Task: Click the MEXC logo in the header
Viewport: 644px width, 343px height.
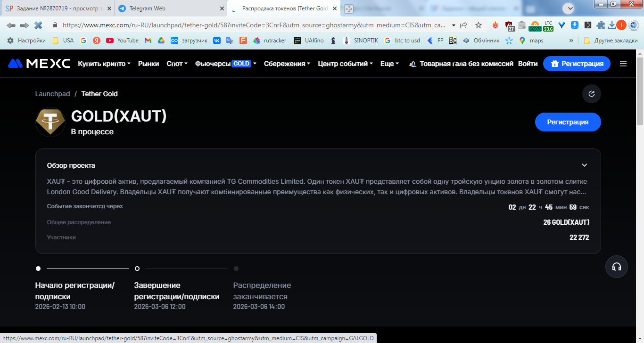Action: pos(39,64)
